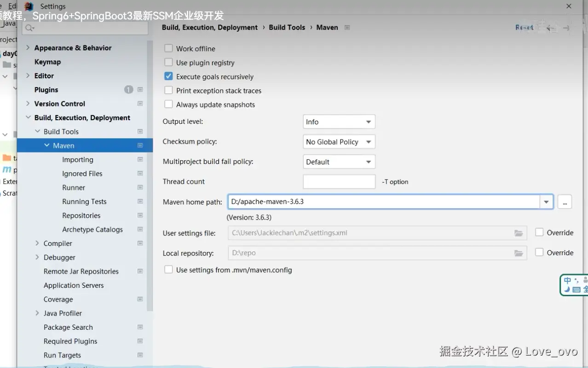Expand the Editor settings node

pyautogui.click(x=28, y=76)
